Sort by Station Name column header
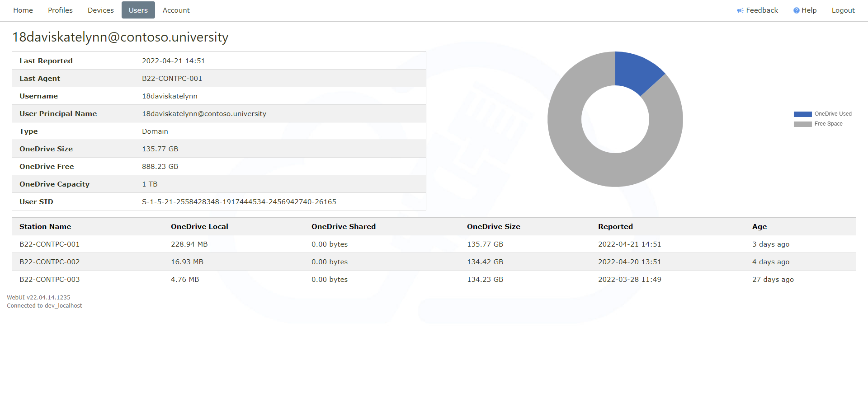This screenshot has width=868, height=402. click(x=45, y=227)
